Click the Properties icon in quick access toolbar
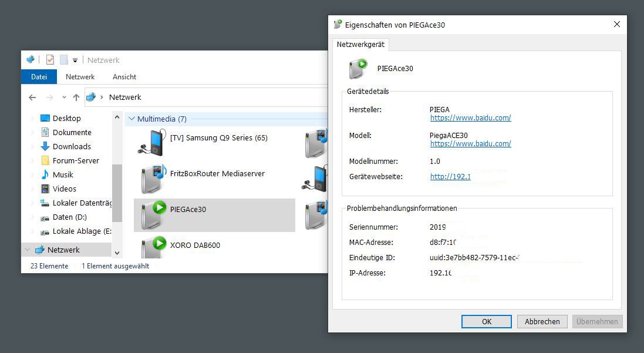 [x=50, y=60]
